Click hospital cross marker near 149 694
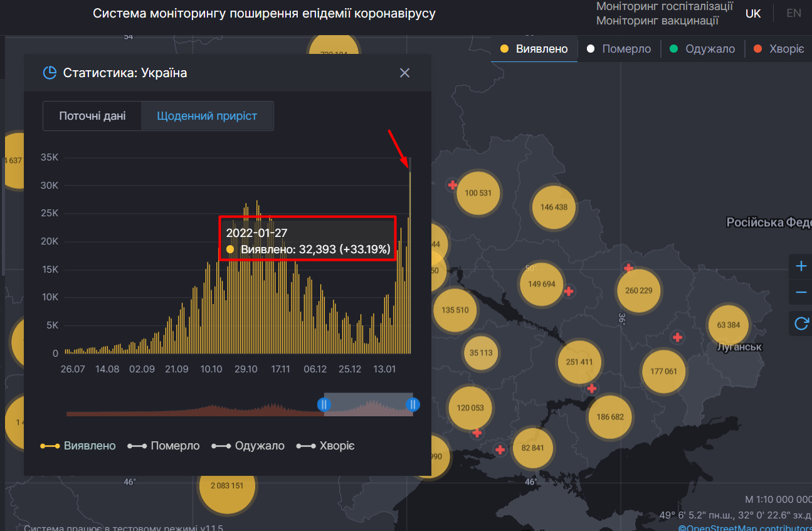This screenshot has height=531, width=812. [x=569, y=291]
